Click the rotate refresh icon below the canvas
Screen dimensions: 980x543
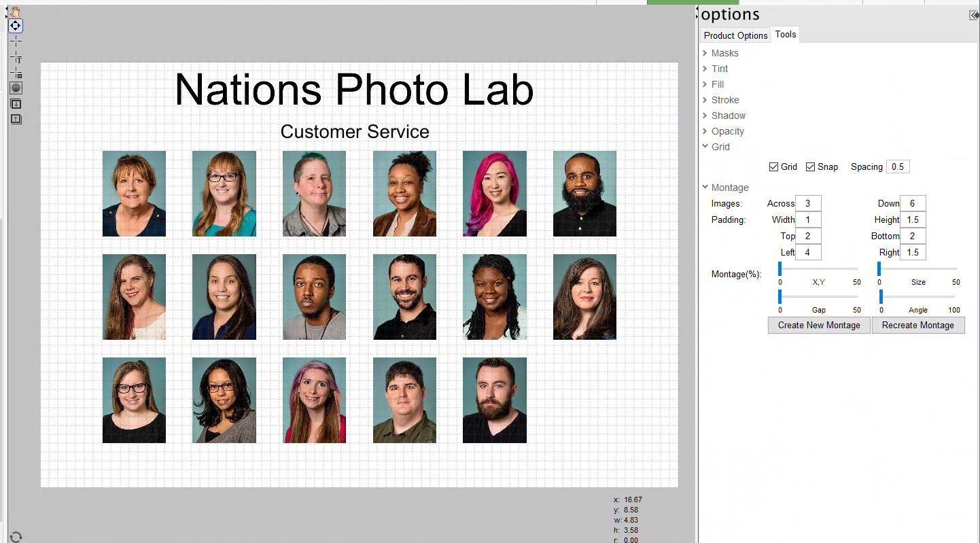click(16, 537)
